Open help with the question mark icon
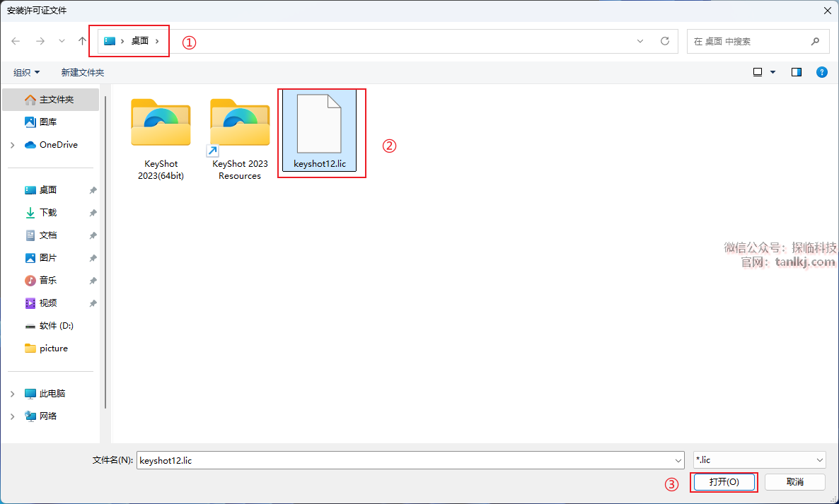The height and width of the screenshot is (504, 839). coord(822,72)
